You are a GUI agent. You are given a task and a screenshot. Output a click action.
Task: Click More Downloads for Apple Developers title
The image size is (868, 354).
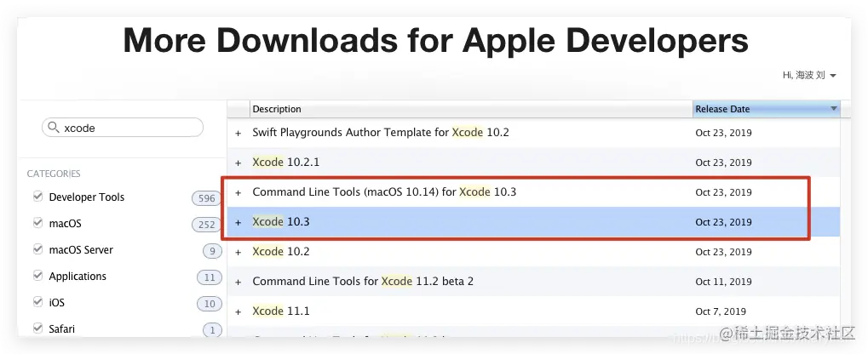(x=435, y=40)
